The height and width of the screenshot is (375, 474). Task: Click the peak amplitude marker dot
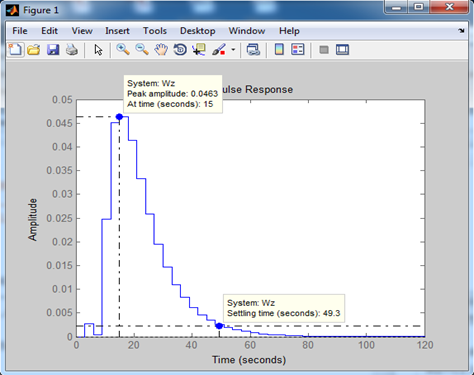[x=119, y=117]
